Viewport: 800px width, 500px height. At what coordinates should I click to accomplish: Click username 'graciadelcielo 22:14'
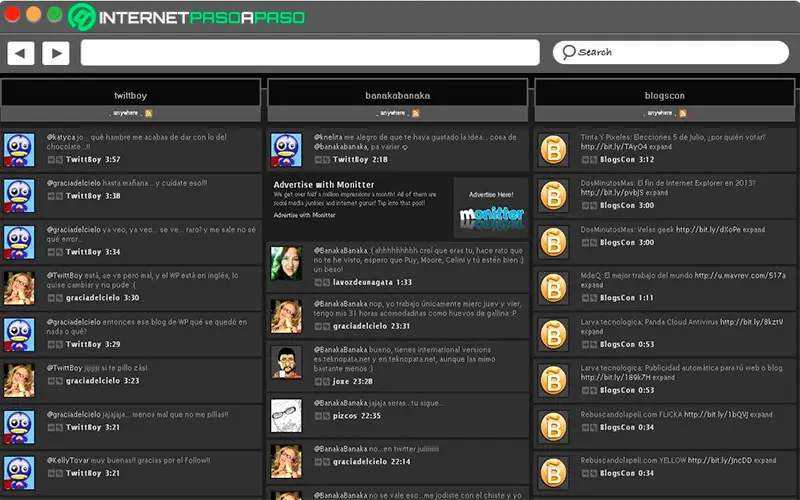tap(371, 462)
